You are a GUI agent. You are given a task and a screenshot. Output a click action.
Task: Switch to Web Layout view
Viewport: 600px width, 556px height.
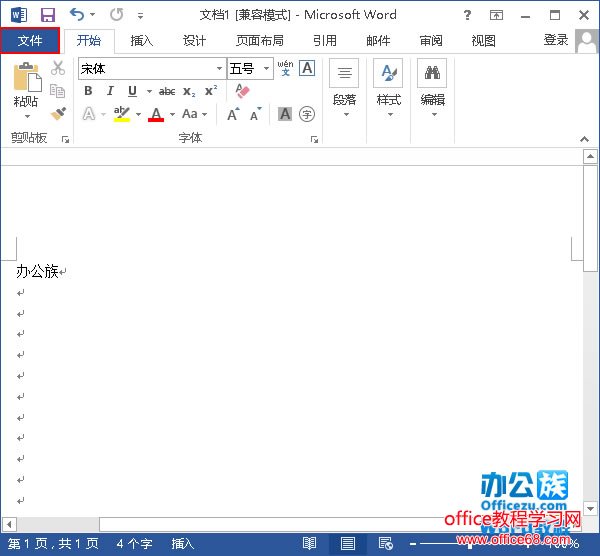[x=385, y=543]
